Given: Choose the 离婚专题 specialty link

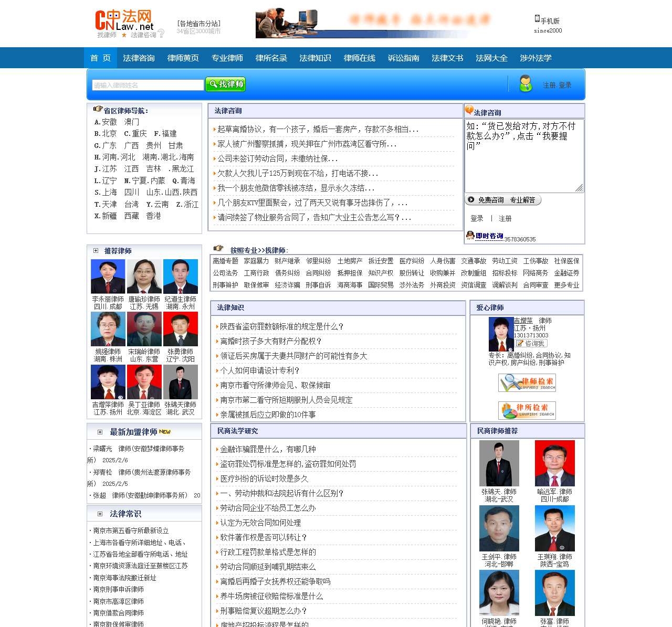Looking at the screenshot, I should tap(226, 261).
